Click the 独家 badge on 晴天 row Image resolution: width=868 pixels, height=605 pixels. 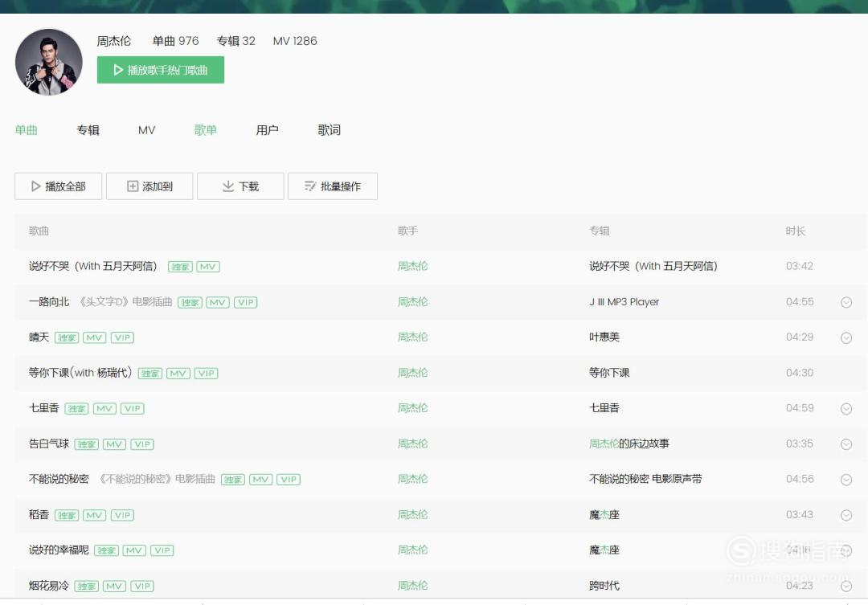coord(67,337)
